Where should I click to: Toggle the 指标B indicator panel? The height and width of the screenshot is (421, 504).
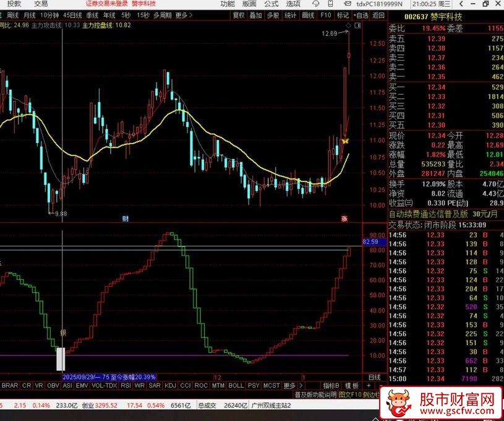tap(330, 386)
